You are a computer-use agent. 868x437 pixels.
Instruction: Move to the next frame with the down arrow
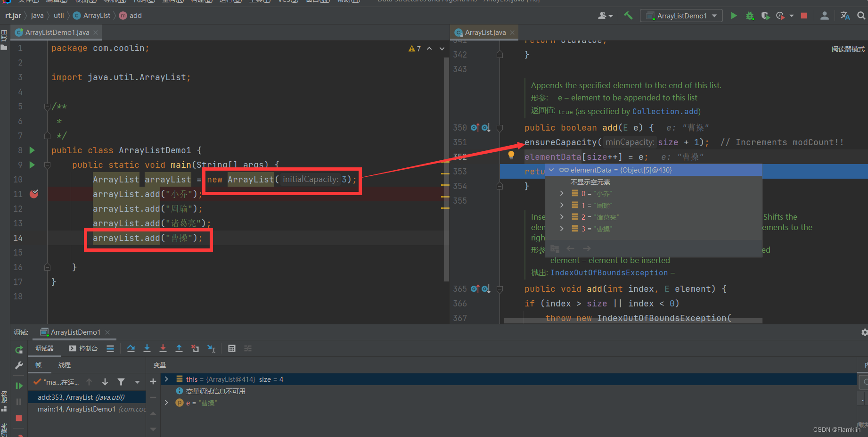pos(105,382)
